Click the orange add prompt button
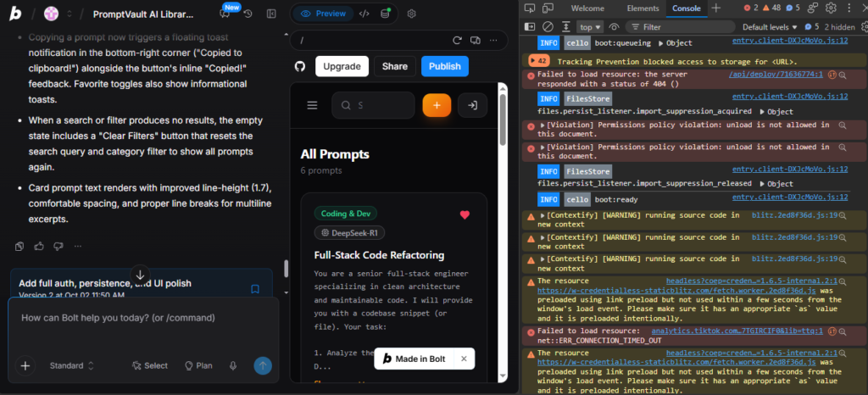868x395 pixels. pyautogui.click(x=437, y=105)
